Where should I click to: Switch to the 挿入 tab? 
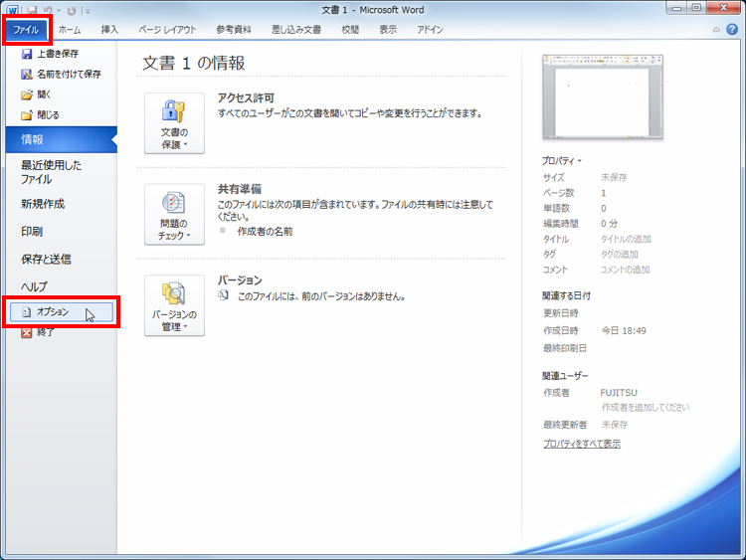click(109, 30)
